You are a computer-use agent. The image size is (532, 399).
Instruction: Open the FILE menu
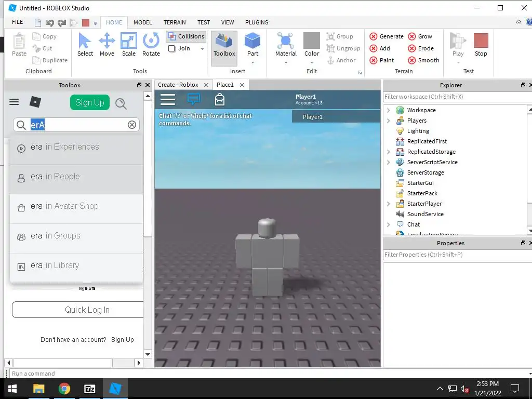[x=17, y=22]
